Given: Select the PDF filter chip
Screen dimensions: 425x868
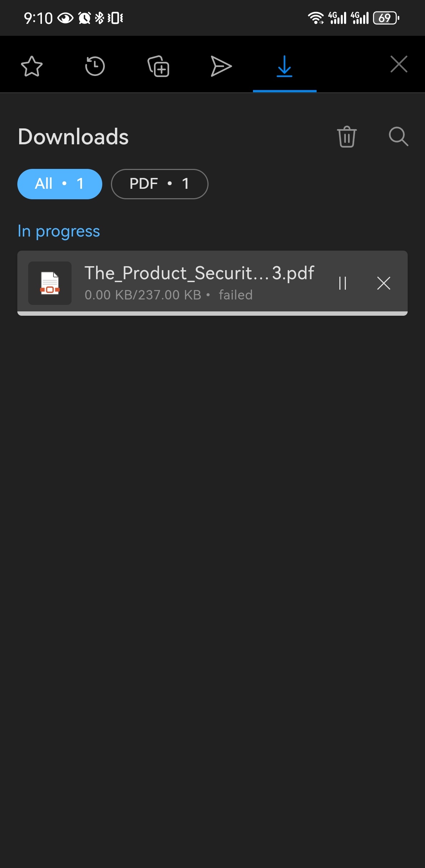Looking at the screenshot, I should (x=159, y=184).
